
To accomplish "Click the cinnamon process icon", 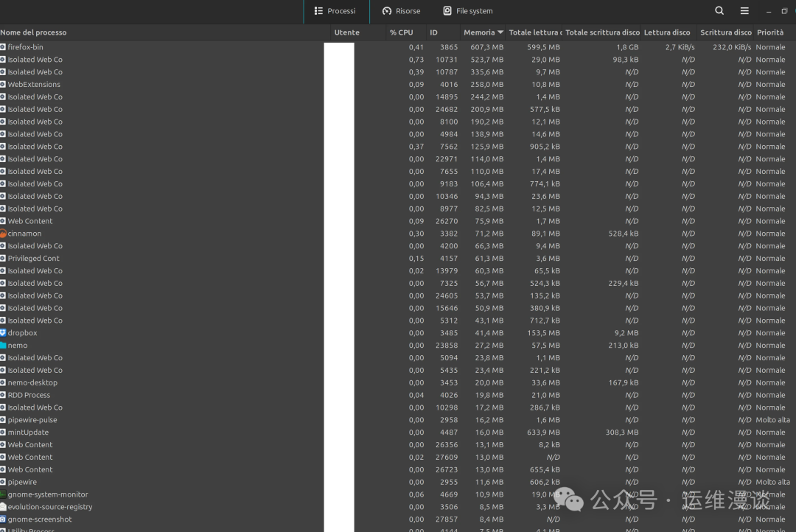I will (3, 234).
